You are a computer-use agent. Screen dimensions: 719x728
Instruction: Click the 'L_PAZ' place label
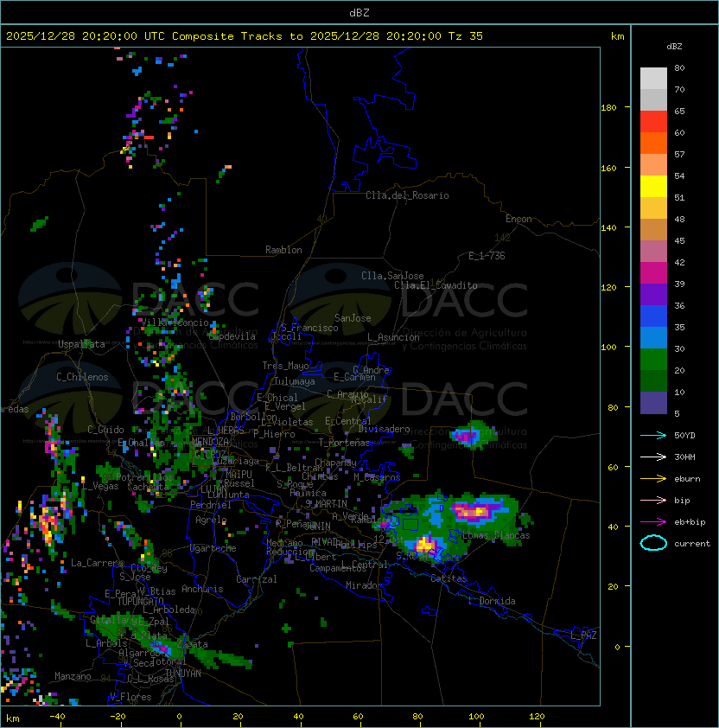(583, 635)
